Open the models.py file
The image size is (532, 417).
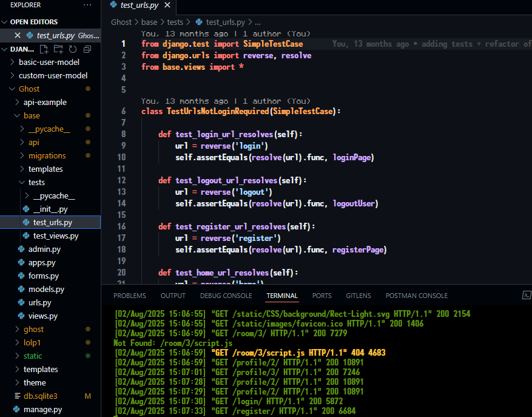click(x=46, y=290)
